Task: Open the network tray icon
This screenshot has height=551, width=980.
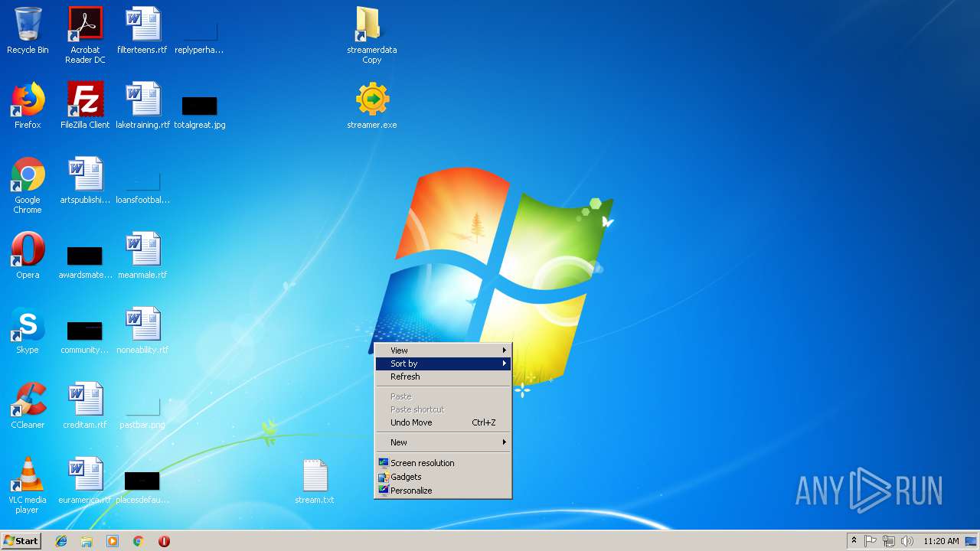Action: coord(889,541)
